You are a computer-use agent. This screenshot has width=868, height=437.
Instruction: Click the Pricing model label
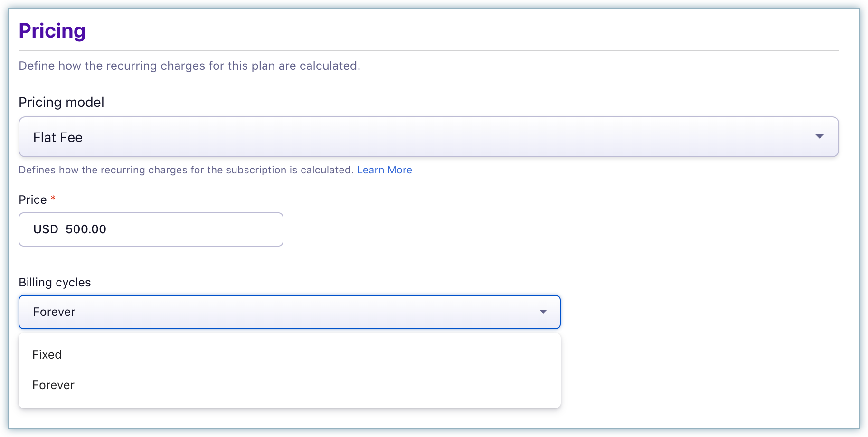61,102
